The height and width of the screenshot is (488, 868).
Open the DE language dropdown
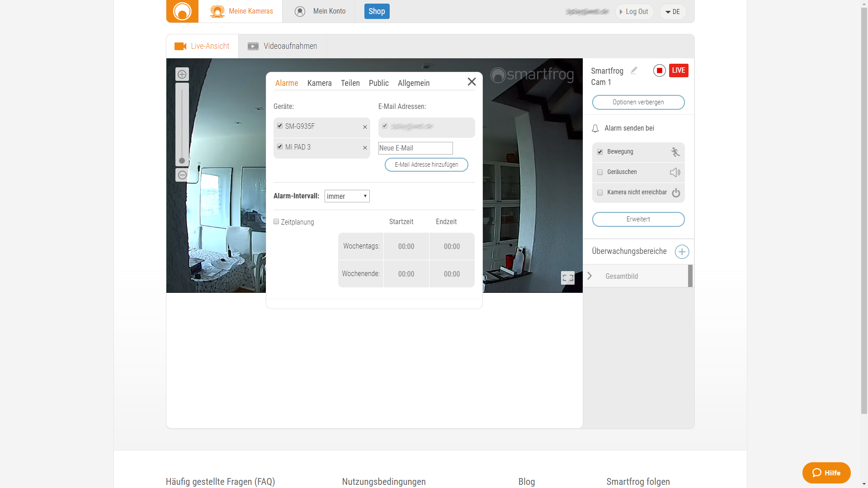tap(673, 12)
